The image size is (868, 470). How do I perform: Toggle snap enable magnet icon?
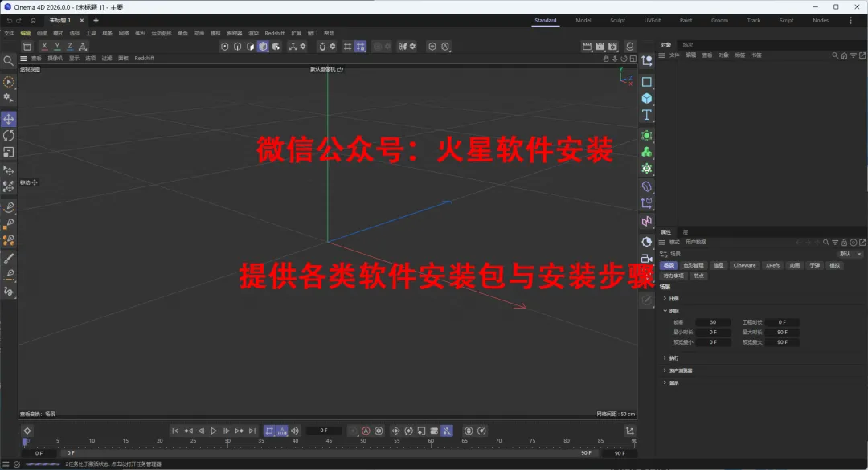point(322,47)
